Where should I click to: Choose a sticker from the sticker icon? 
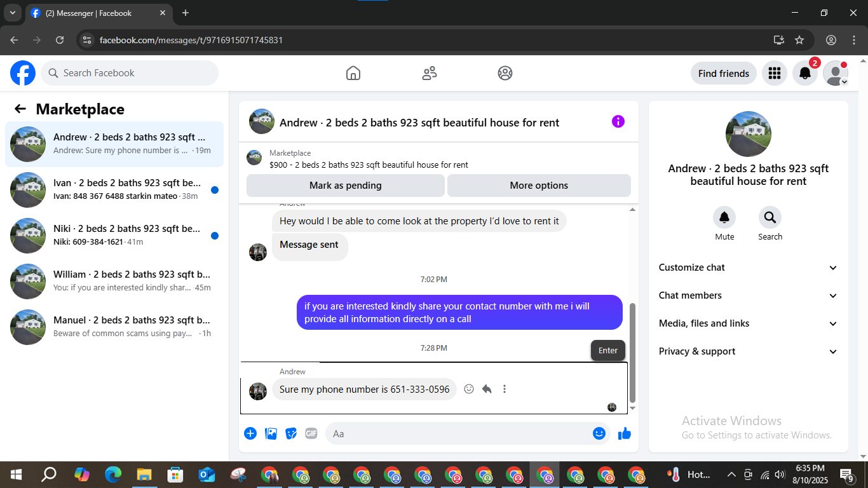[291, 433]
